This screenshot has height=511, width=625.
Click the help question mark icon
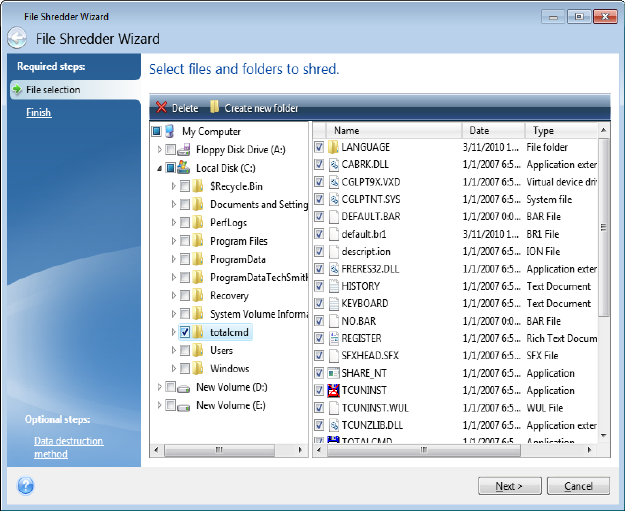click(26, 485)
